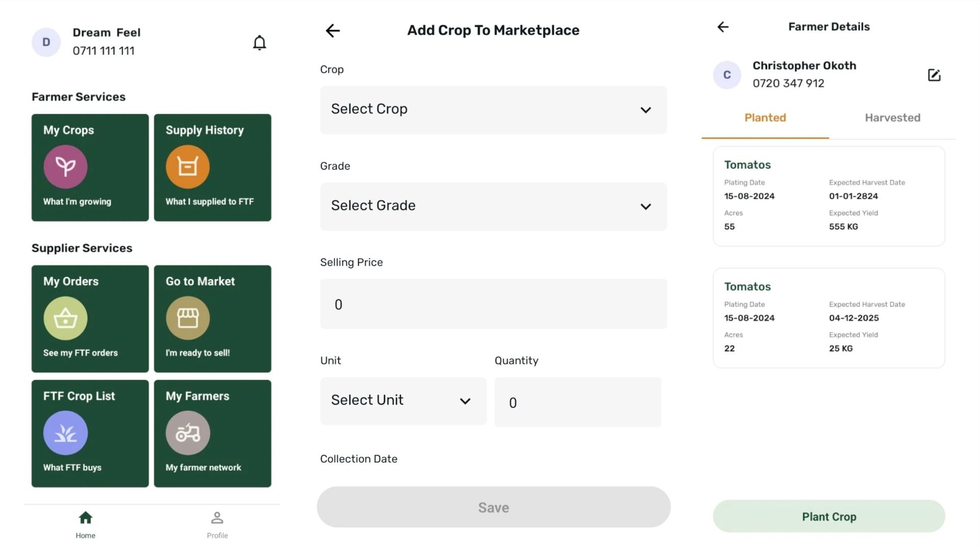Open the notification bell
Image resolution: width=980 pixels, height=548 pixels.
pos(259,43)
